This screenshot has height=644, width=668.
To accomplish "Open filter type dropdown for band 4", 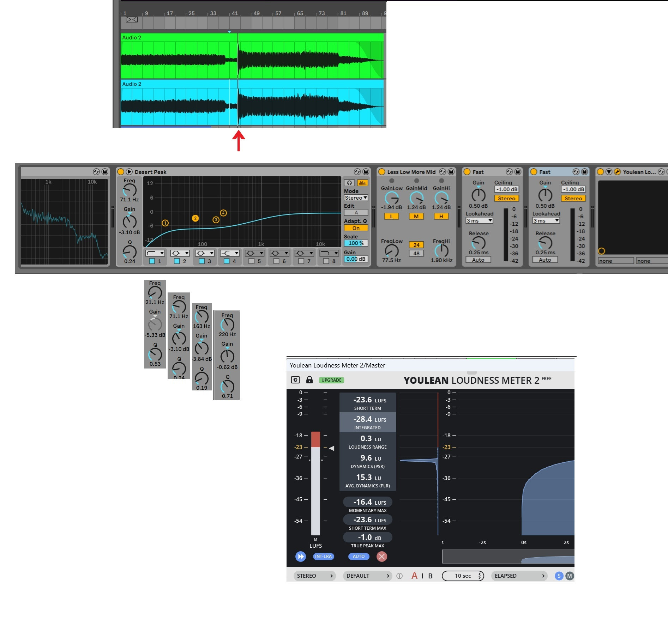I will (230, 253).
